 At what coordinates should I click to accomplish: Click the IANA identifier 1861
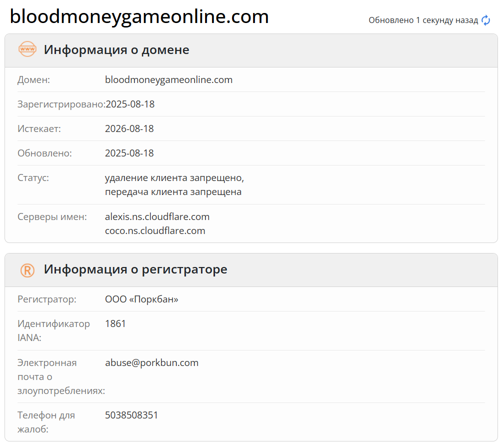coord(115,323)
